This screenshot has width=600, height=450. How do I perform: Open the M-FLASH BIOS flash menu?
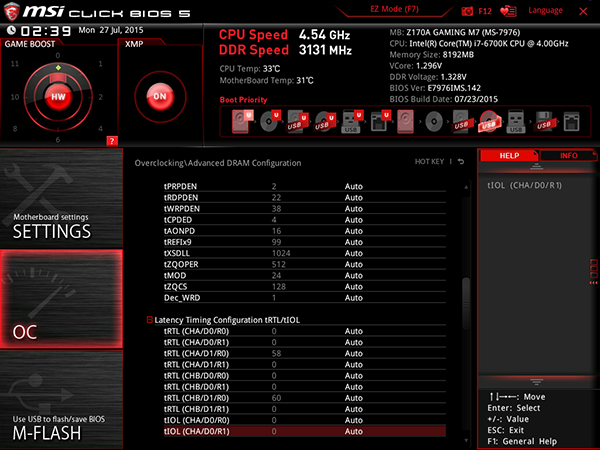61,400
